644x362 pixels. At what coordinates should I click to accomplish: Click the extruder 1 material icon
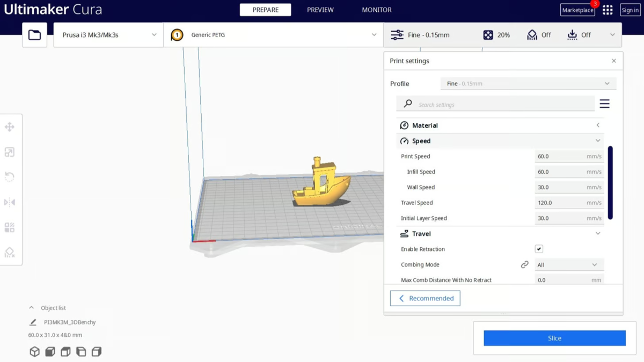click(177, 35)
